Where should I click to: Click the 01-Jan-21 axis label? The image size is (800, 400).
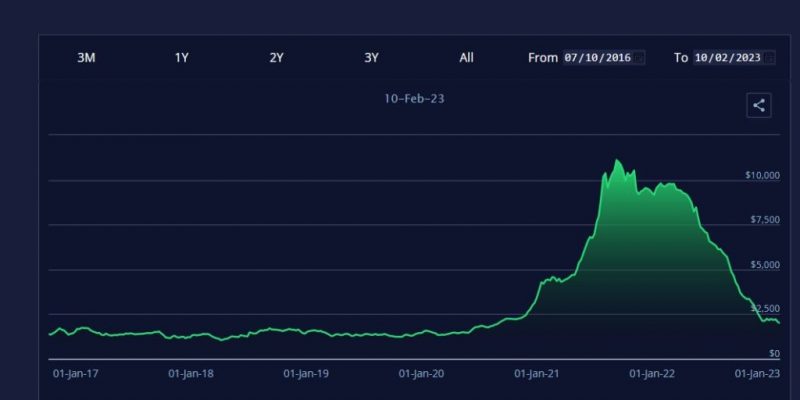(x=537, y=374)
